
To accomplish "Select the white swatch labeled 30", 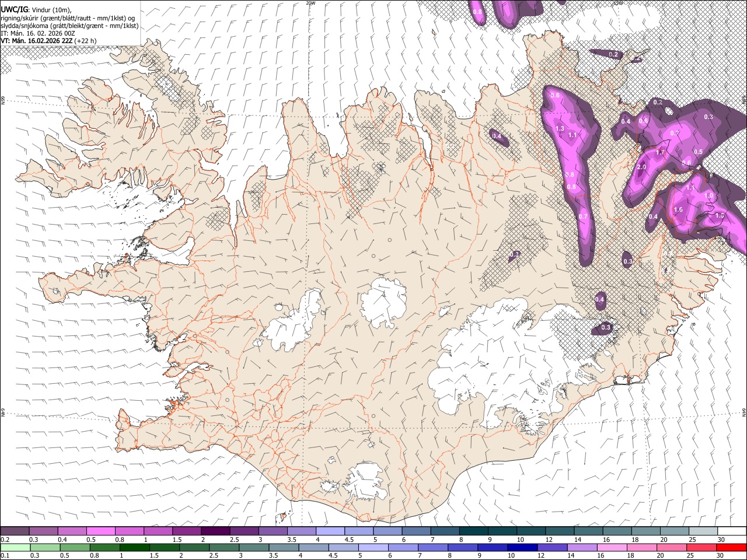I will click(x=732, y=531).
